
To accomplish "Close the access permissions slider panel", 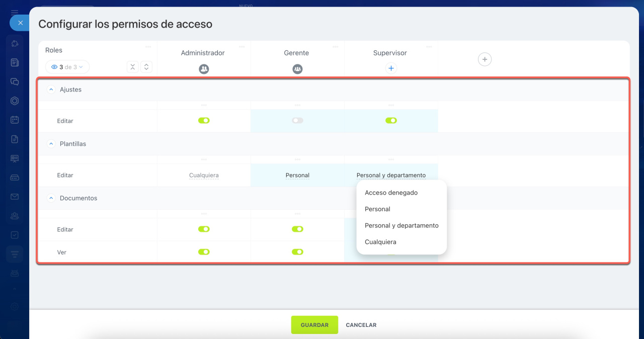I will pos(20,23).
